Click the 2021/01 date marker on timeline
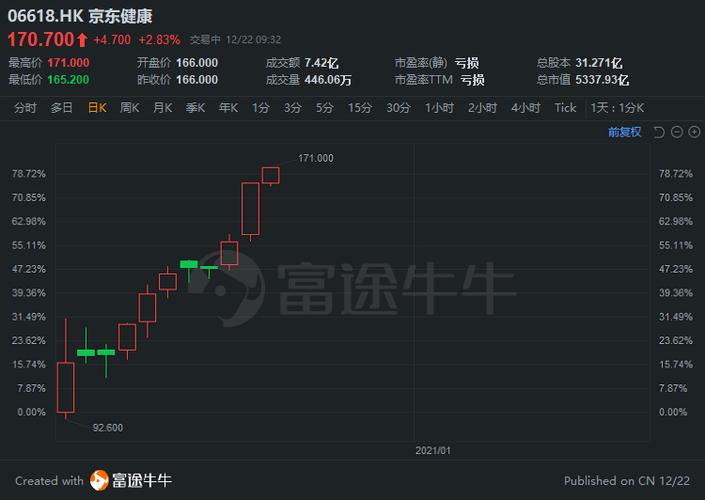 point(433,450)
